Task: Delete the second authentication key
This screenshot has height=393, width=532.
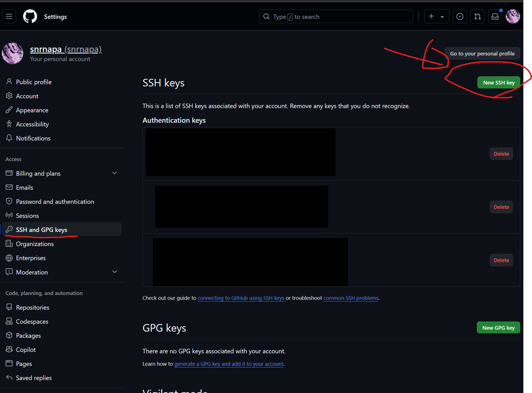Action: click(501, 207)
